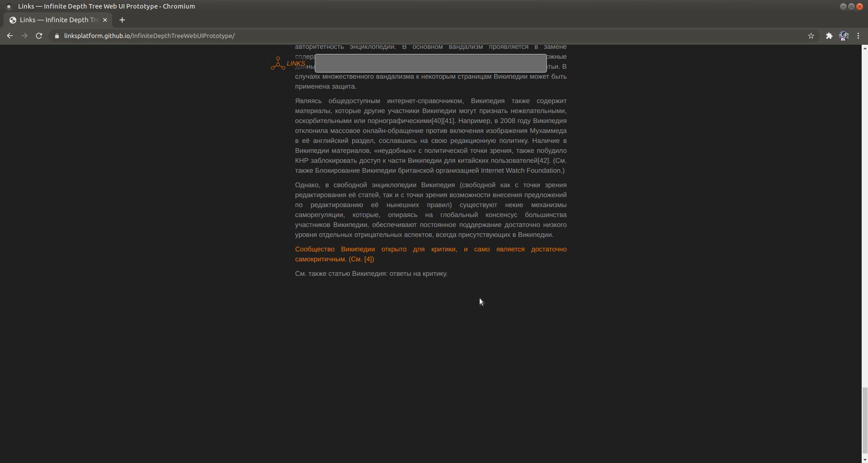Open the Extensions puzzle icon
This screenshot has height=463, width=868.
click(829, 36)
